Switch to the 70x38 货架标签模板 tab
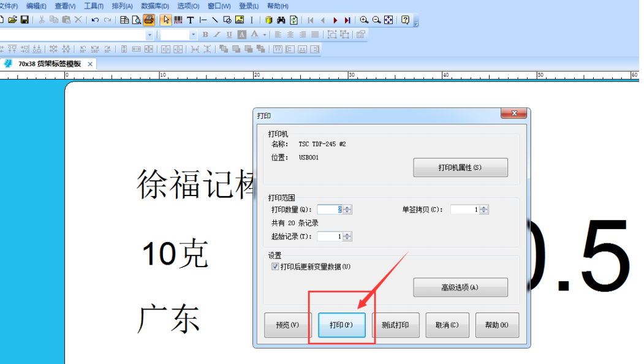 tap(49, 64)
